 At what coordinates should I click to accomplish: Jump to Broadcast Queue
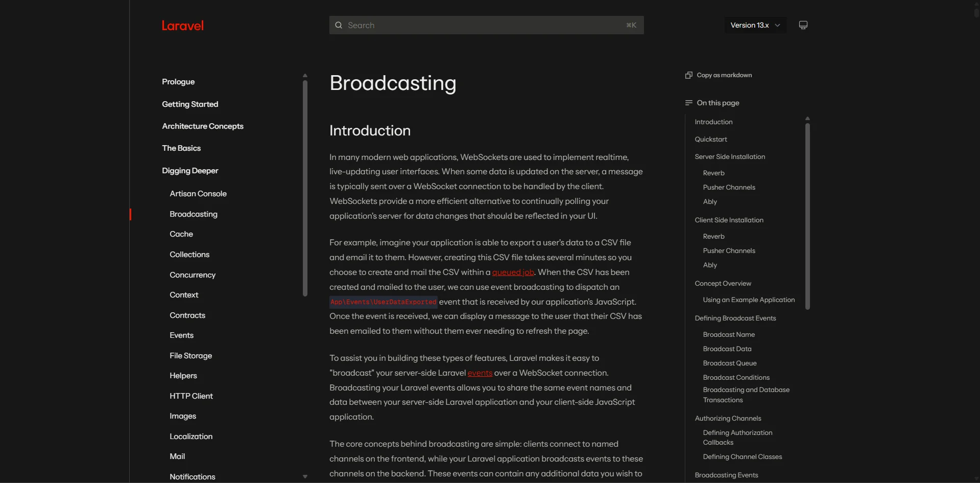730,363
